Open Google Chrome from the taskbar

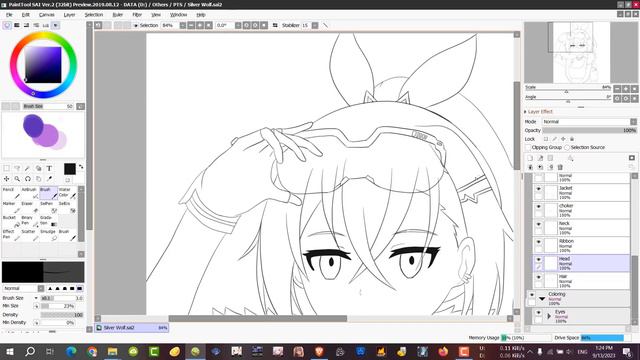(92, 351)
